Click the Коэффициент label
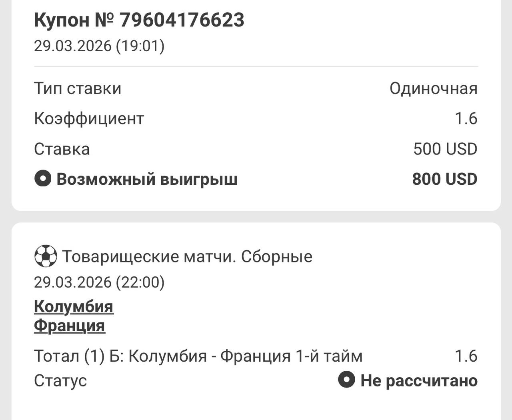Image resolution: width=512 pixels, height=420 pixels. point(89,119)
